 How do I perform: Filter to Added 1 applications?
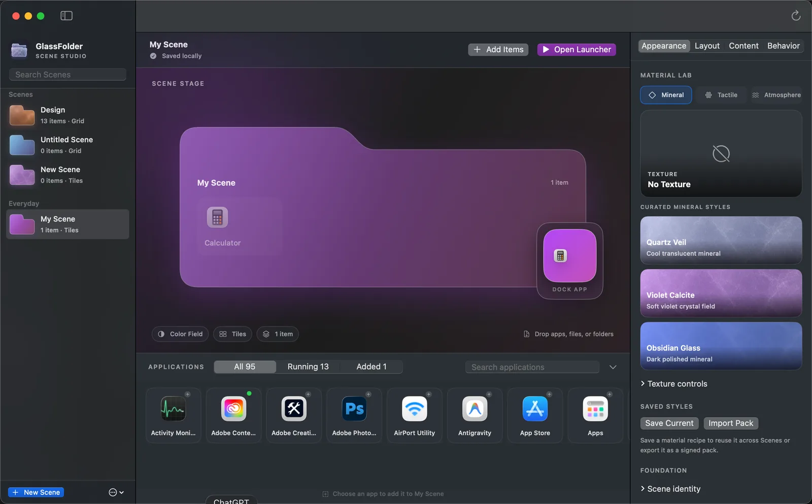(x=371, y=367)
